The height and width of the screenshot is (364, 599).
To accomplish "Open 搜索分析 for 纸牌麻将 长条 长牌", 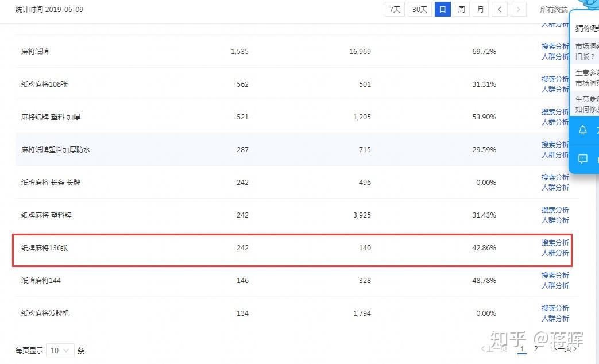I will coord(555,177).
